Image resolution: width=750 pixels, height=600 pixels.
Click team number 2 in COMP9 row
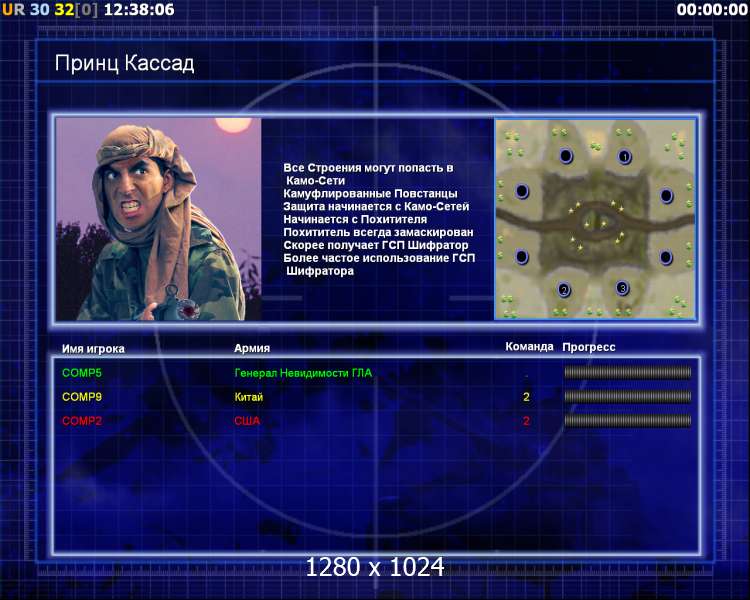point(526,397)
